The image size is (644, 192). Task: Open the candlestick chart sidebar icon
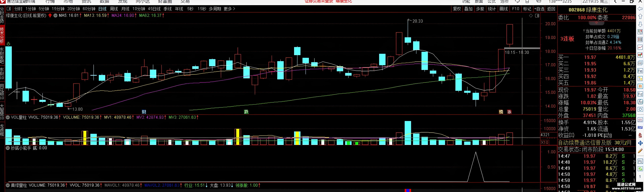[x=640, y=55]
